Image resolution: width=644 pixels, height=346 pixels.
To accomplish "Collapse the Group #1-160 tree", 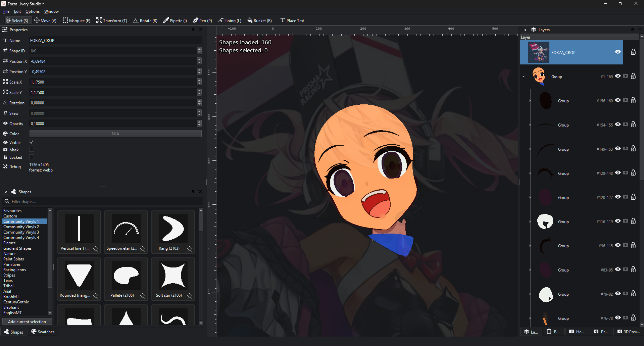I will pos(524,77).
